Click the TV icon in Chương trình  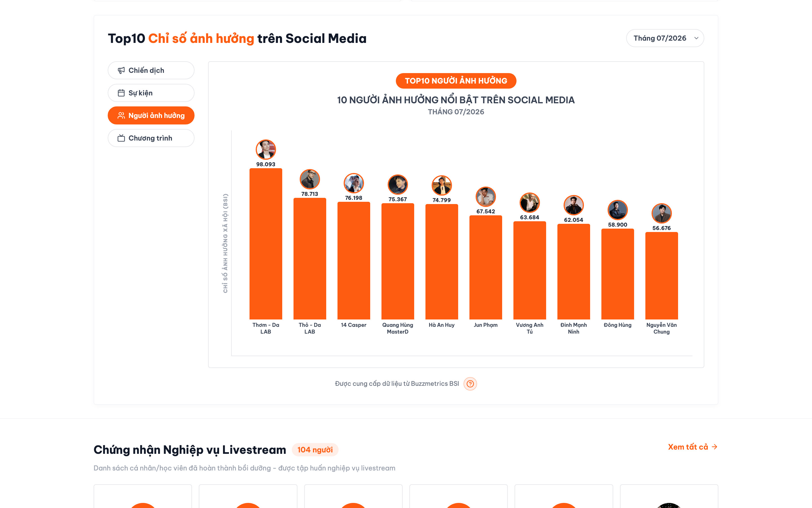tap(121, 138)
